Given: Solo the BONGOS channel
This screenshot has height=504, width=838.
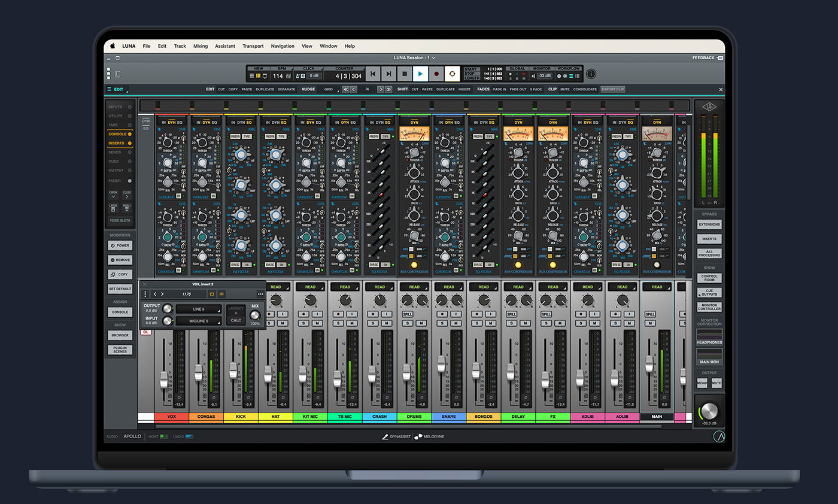Looking at the screenshot, I should (477, 323).
